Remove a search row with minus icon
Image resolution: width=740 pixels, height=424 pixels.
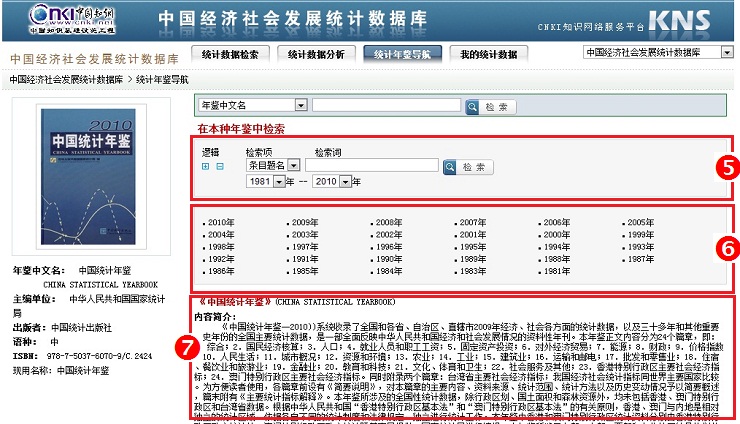(219, 166)
